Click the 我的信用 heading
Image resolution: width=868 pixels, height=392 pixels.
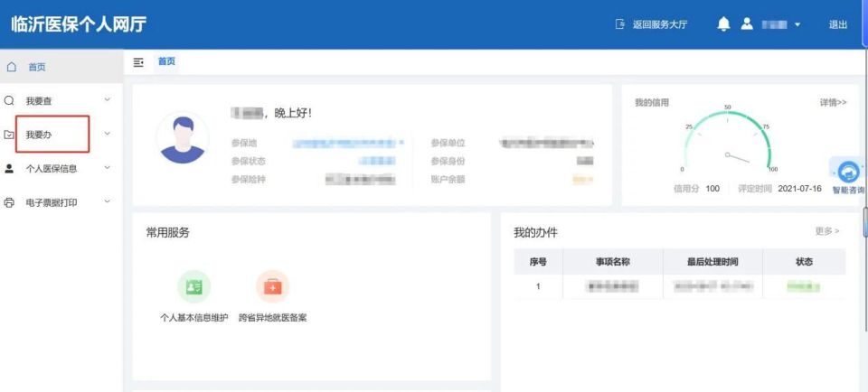652,102
